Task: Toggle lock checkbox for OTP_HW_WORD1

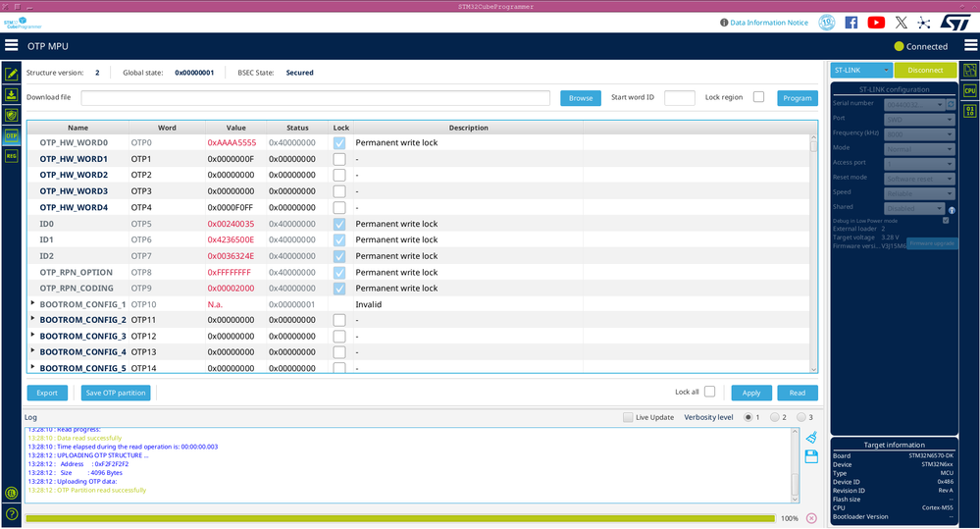Action: click(x=339, y=159)
